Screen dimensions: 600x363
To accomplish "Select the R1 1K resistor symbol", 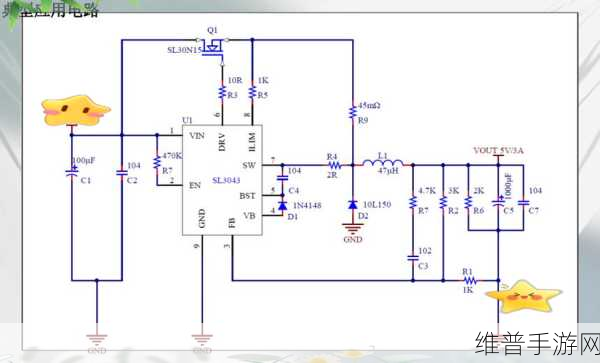I will (x=470, y=281).
